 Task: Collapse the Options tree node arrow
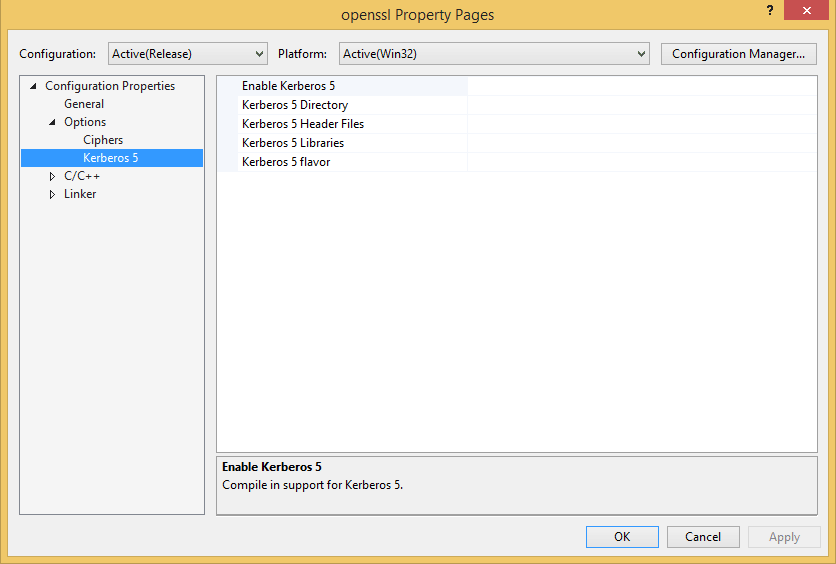[52, 122]
